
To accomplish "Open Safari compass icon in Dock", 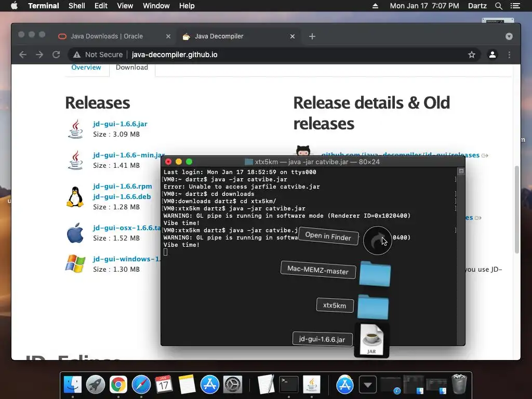I will click(x=141, y=384).
